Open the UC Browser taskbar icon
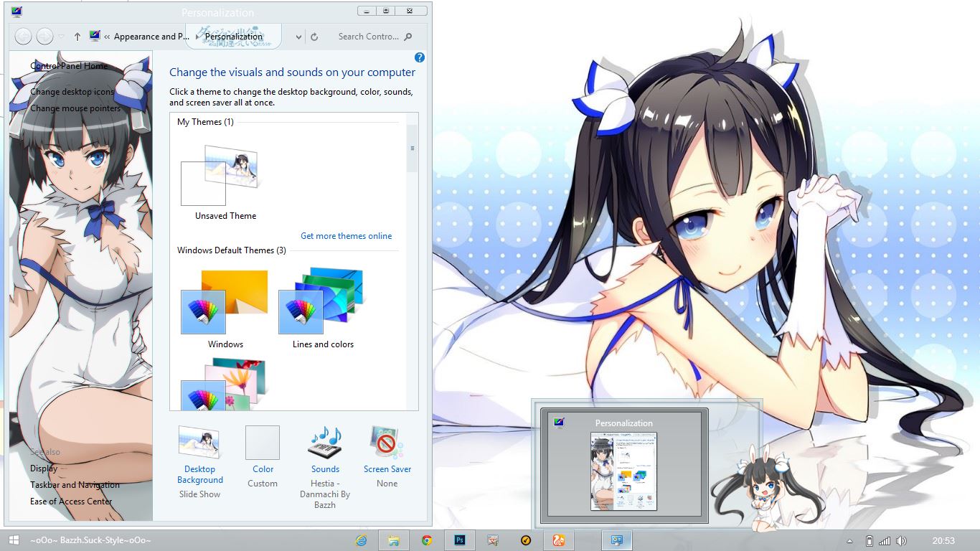 point(558,540)
